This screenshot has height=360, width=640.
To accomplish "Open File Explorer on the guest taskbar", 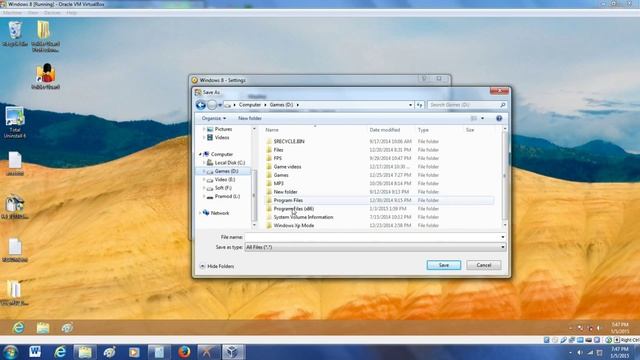I will [x=43, y=327].
